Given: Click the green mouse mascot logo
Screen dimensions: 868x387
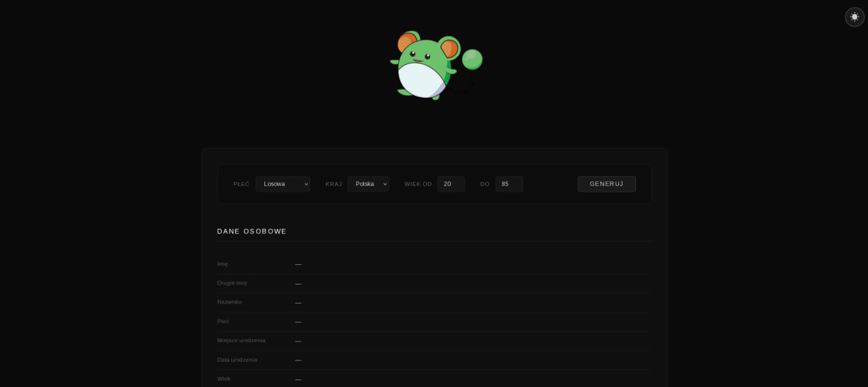Looking at the screenshot, I should [435, 65].
